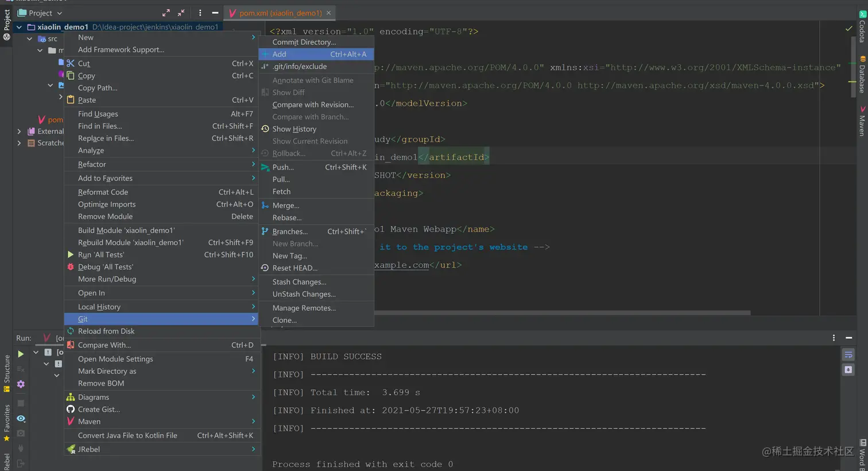The image size is (868, 471).
Task: Collapse the xiaolin_demo1 root node
Action: coord(19,27)
